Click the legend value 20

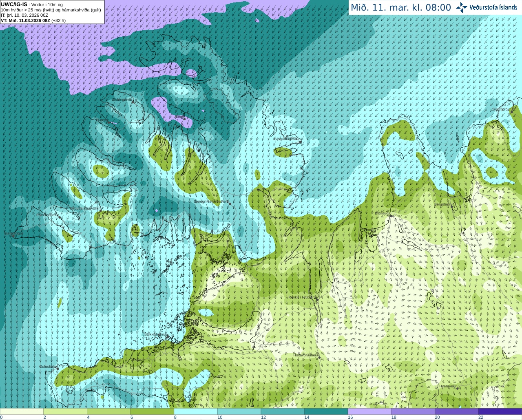438,418
